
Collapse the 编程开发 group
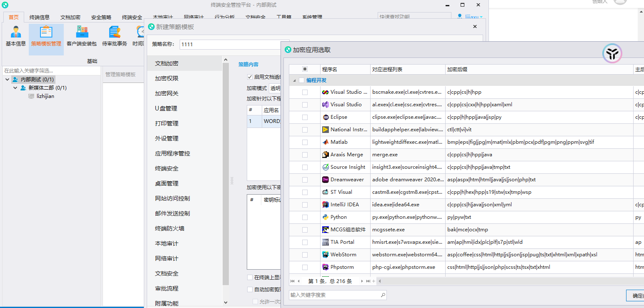(x=294, y=80)
